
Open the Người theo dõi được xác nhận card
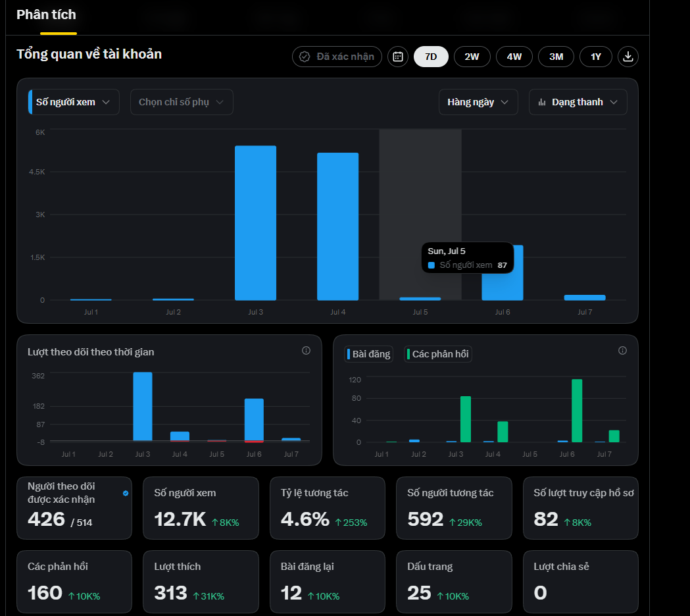click(74, 508)
